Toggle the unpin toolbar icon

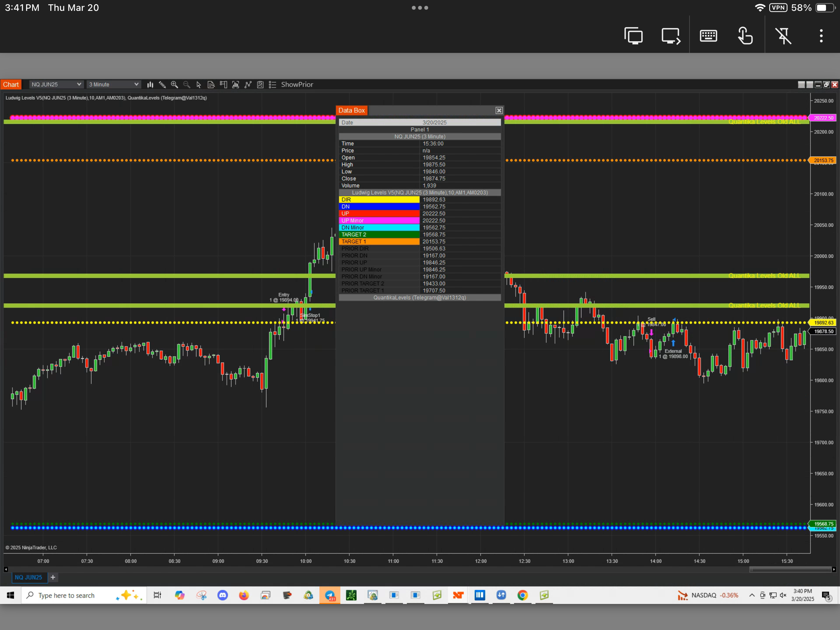coord(783,36)
